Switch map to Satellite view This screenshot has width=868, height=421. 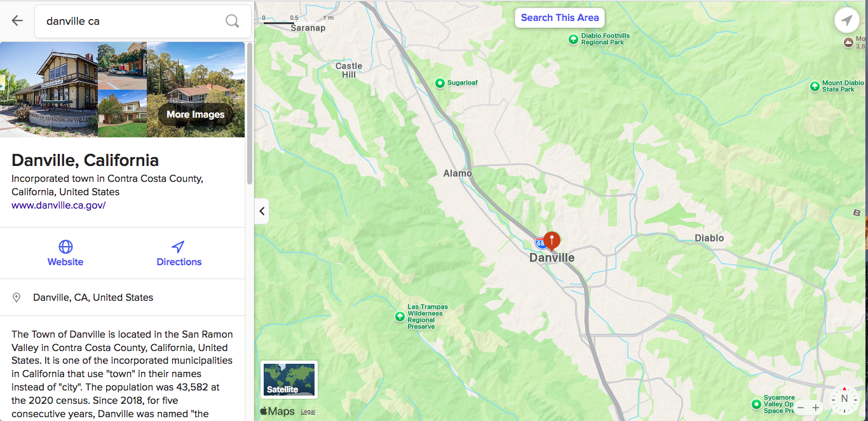pos(289,380)
